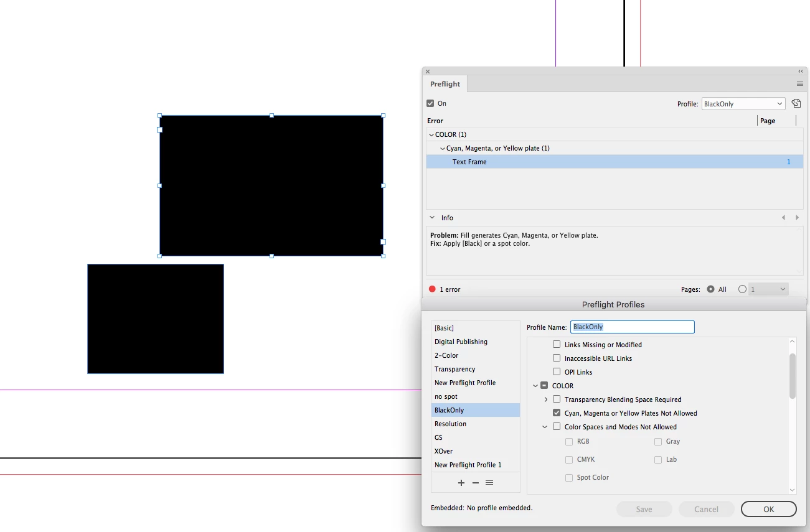Enable Color Spaces and Modes Not Allowed
This screenshot has height=532, width=810.
pos(557,426)
